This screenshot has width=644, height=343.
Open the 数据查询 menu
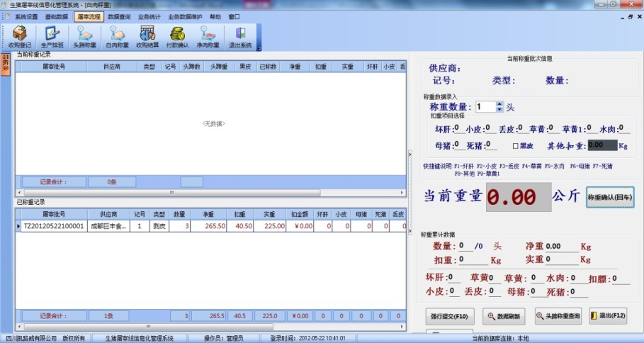(x=119, y=17)
